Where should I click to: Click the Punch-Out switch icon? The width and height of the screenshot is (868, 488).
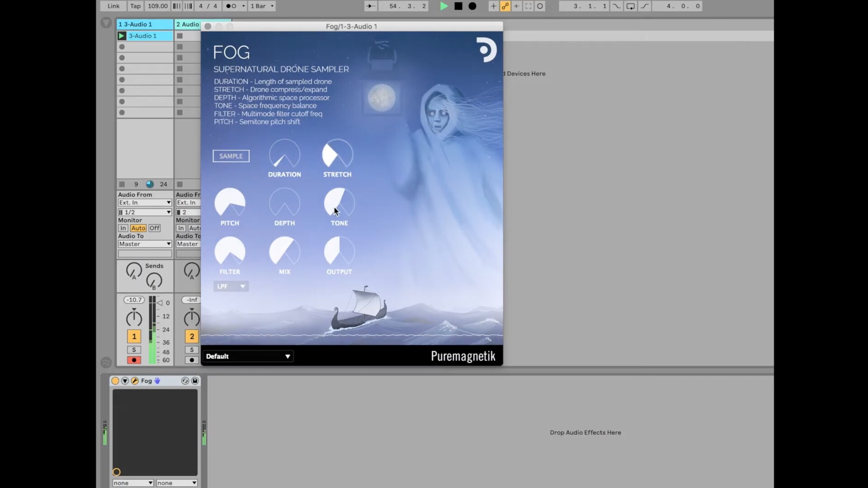(644, 6)
